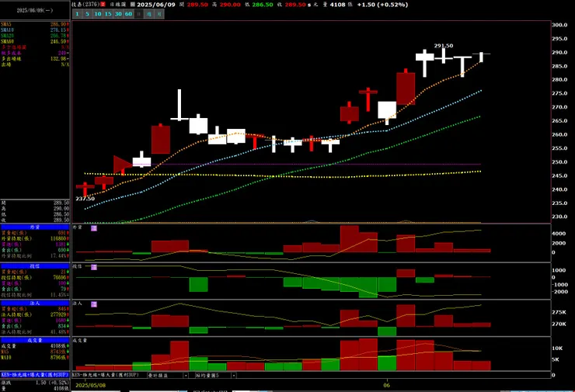
Task: Click the SMA5 value 286.90
Action: (58, 24)
